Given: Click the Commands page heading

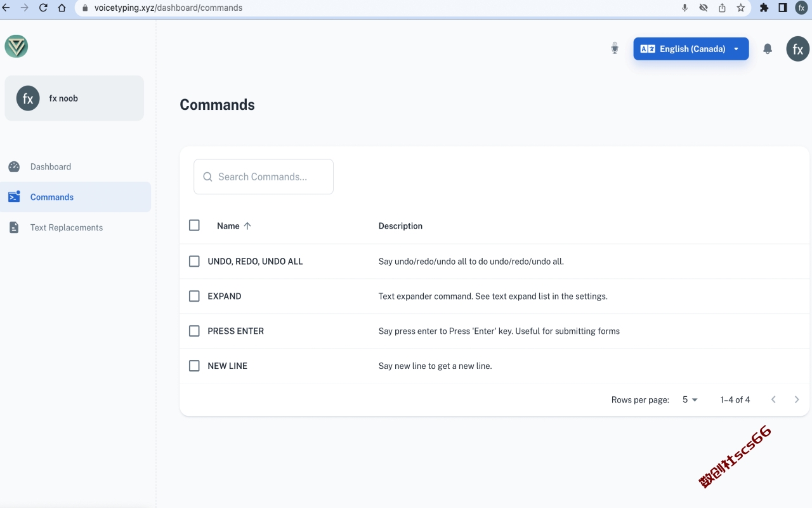Looking at the screenshot, I should [x=217, y=105].
